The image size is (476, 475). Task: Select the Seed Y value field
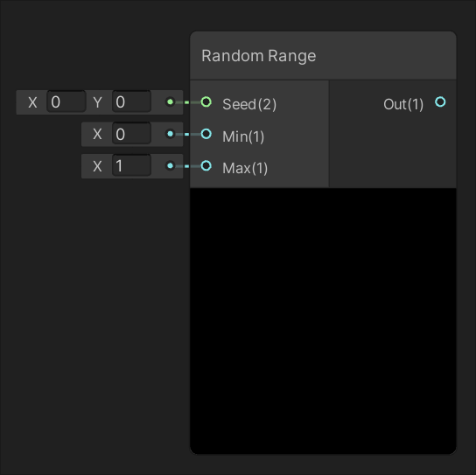tap(131, 102)
